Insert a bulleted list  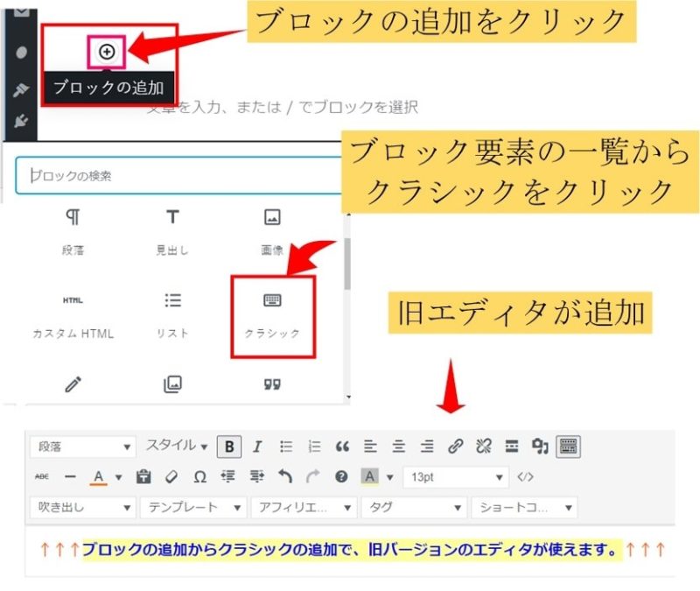click(x=286, y=447)
